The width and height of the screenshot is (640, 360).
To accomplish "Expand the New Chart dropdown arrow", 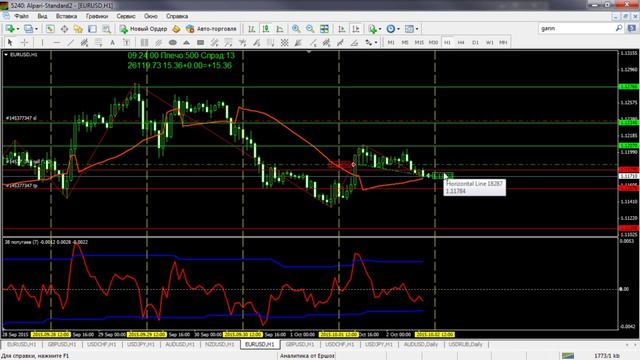I will 18,29.
